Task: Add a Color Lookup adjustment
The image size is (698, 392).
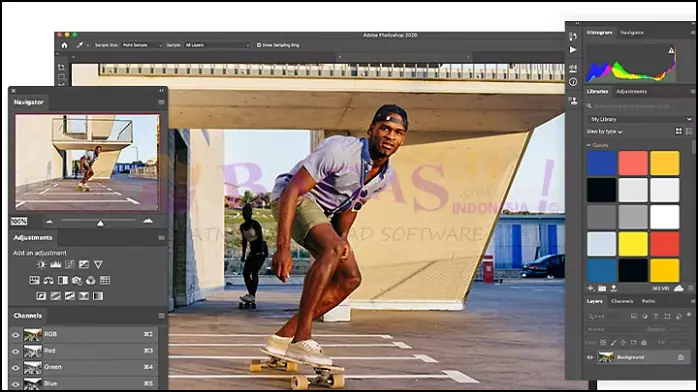Action: click(105, 280)
